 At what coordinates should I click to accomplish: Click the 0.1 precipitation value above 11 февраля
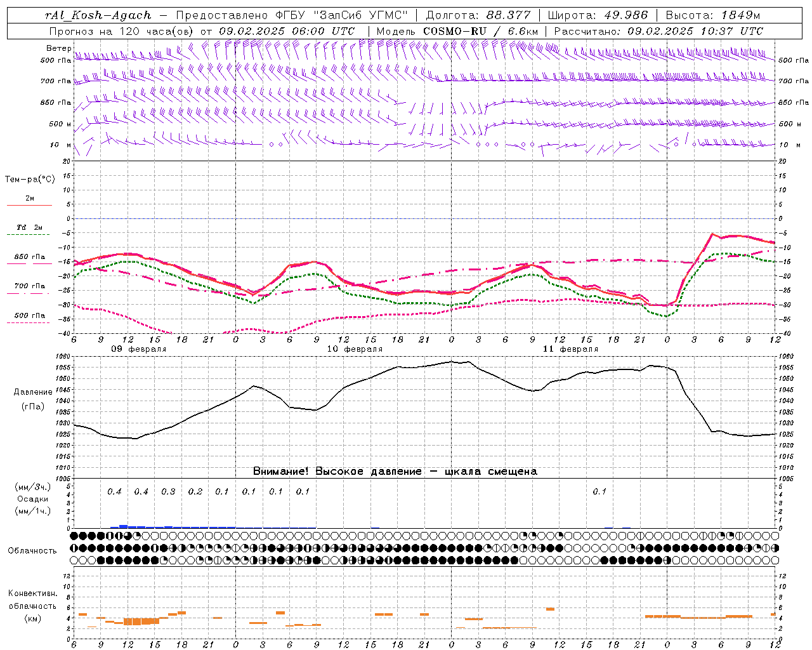coord(599,492)
